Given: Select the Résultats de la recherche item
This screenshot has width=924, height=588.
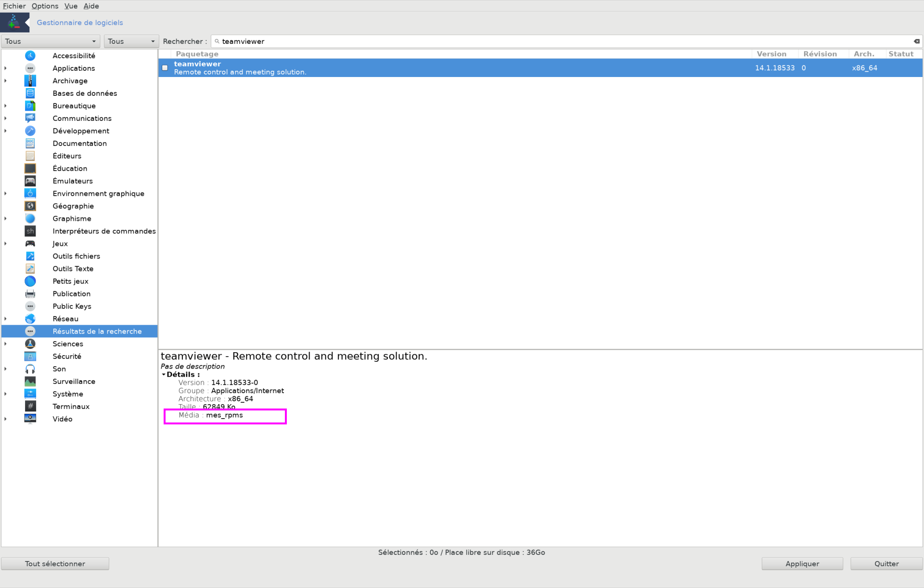Looking at the screenshot, I should (79, 331).
